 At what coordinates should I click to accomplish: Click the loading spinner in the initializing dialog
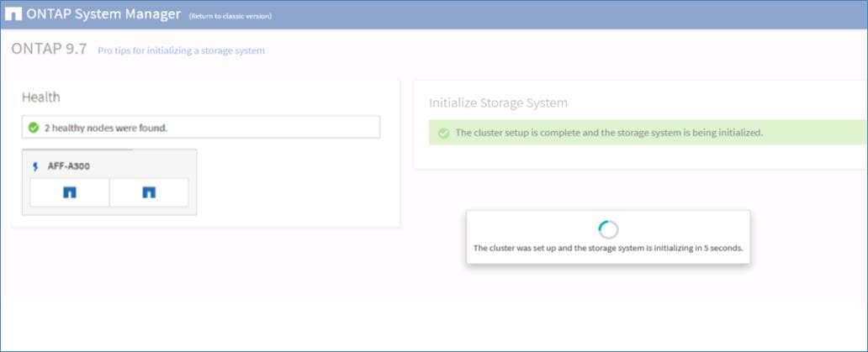point(608,229)
